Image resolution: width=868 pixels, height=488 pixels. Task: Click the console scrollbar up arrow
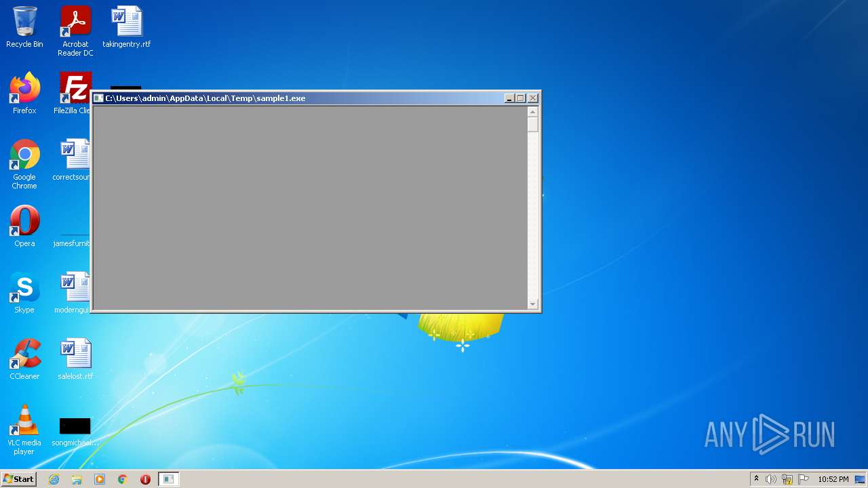533,112
